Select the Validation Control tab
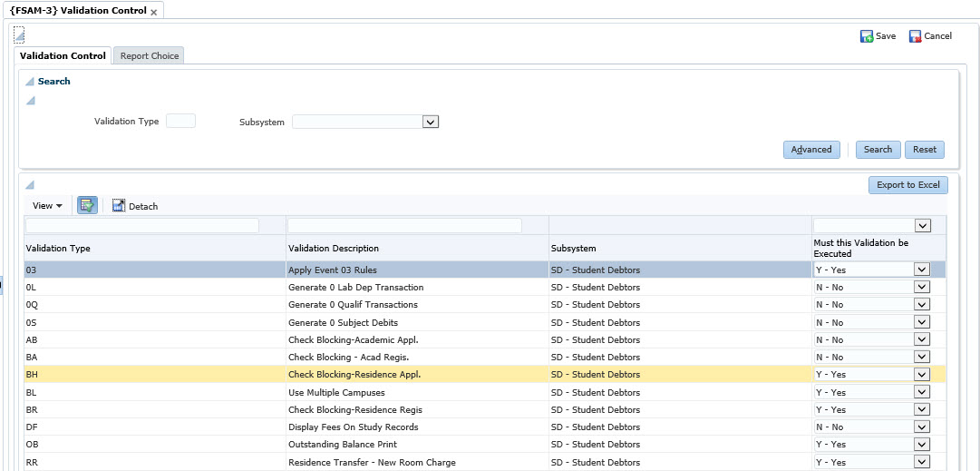 pyautogui.click(x=63, y=56)
